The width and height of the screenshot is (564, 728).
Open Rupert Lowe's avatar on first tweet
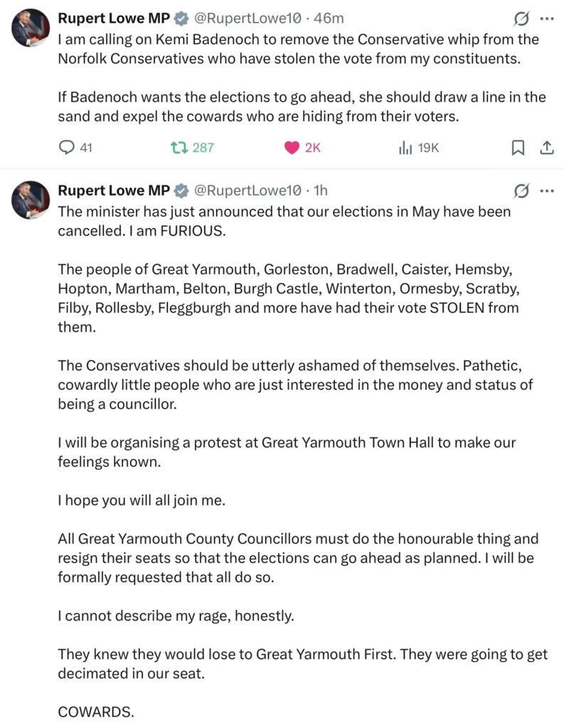(x=30, y=28)
